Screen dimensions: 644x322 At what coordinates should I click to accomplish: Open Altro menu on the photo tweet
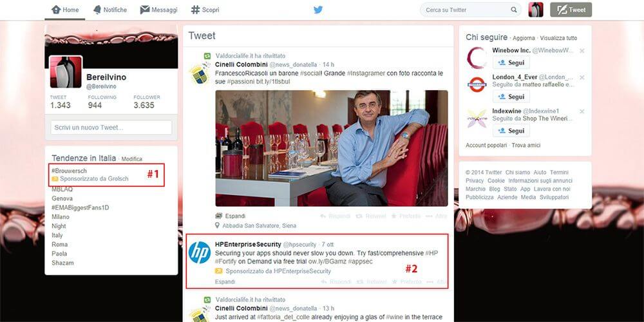click(x=437, y=216)
